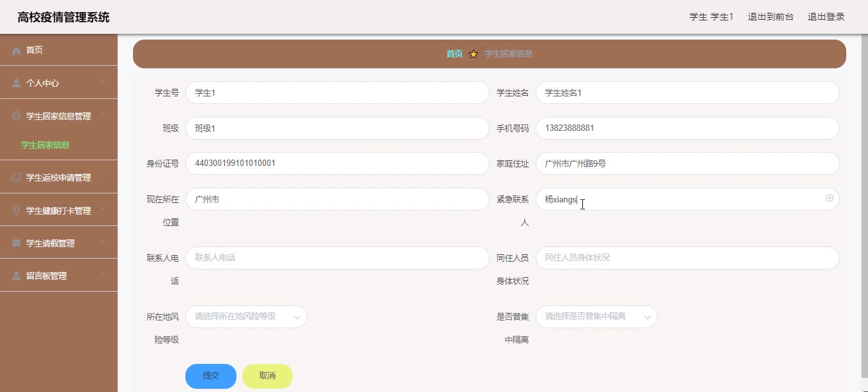Open the 留言板管理 menu item
The width and height of the screenshot is (868, 392).
point(59,276)
